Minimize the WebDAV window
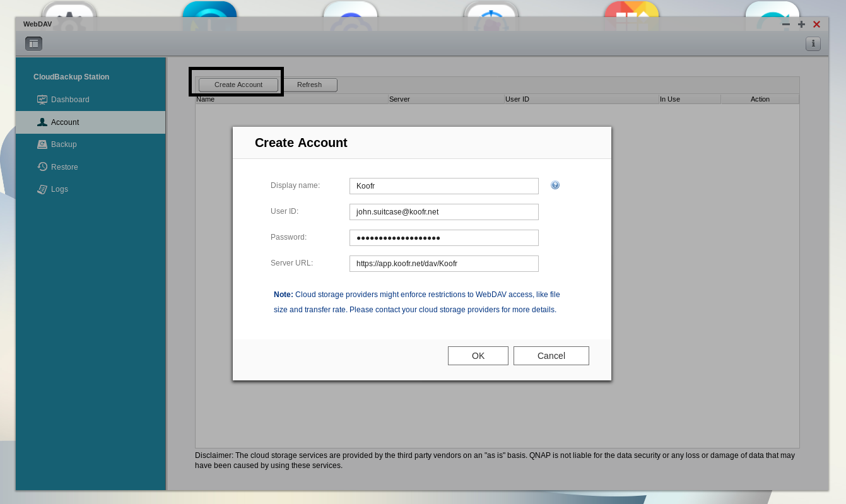The image size is (846, 504). coord(786,25)
